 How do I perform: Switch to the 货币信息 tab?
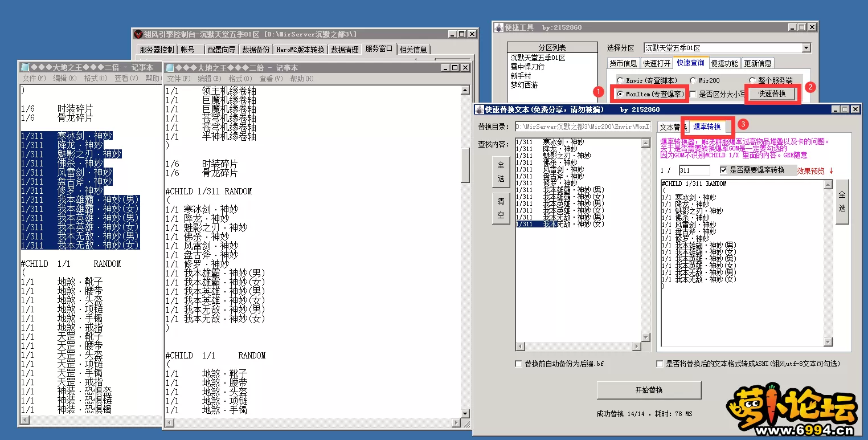(623, 63)
